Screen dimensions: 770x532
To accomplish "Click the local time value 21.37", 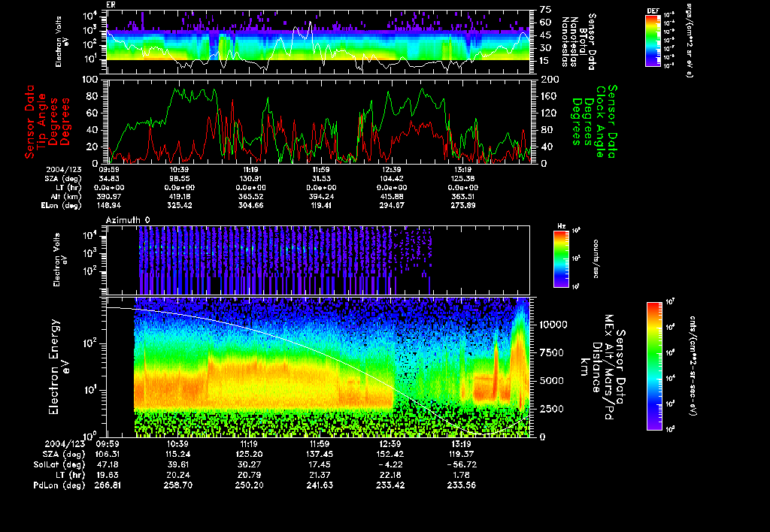I will [x=320, y=475].
